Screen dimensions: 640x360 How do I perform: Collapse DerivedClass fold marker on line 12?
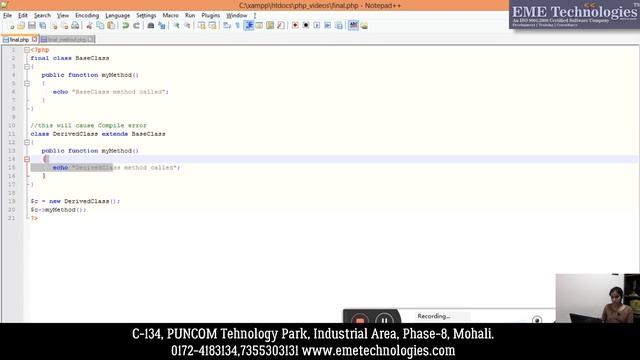pyautogui.click(x=27, y=142)
